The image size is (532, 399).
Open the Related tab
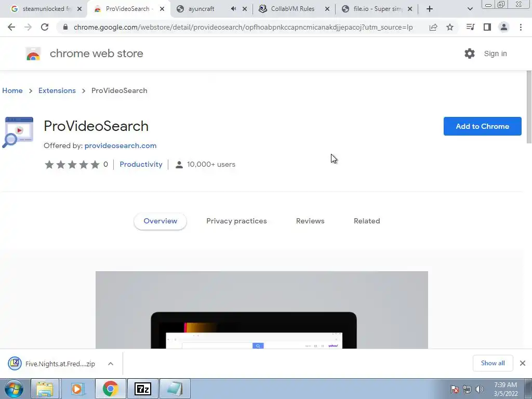pyautogui.click(x=367, y=221)
